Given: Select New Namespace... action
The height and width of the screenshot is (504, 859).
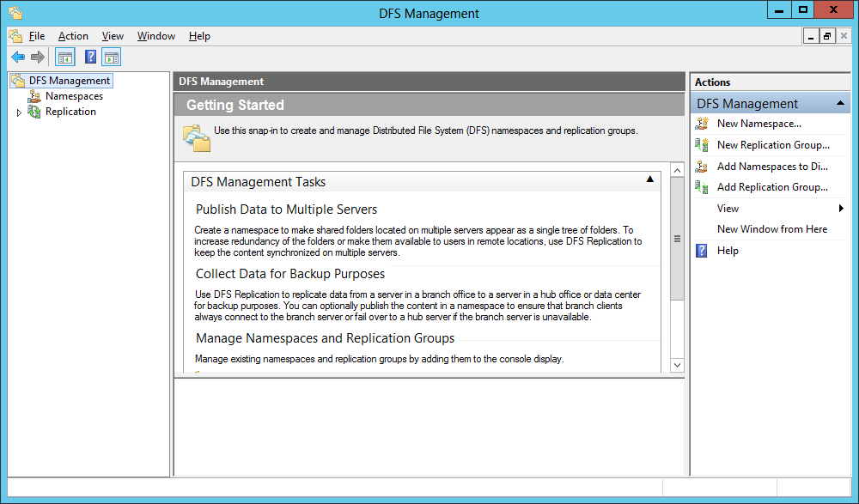Looking at the screenshot, I should 759,124.
